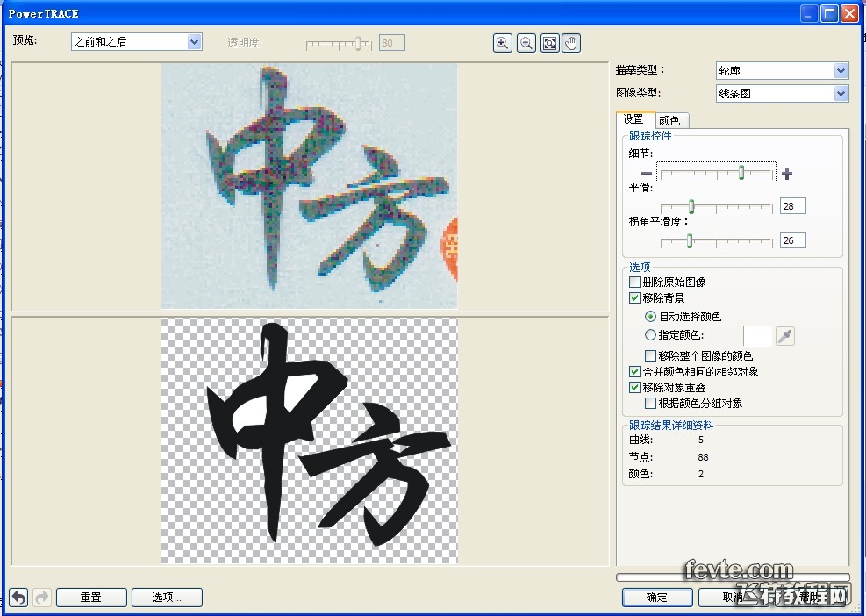866x616 pixels.
Task: Click the zoom out magnifier icon
Action: click(x=526, y=43)
